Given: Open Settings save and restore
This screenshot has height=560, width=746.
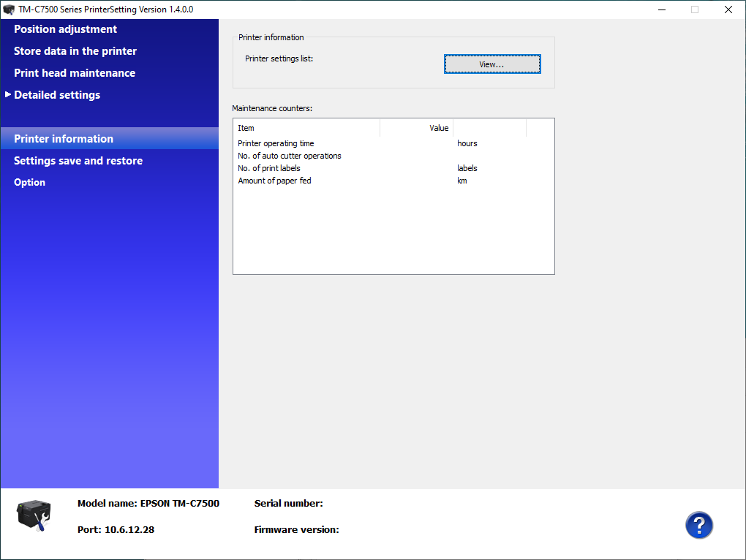Looking at the screenshot, I should 78,161.
